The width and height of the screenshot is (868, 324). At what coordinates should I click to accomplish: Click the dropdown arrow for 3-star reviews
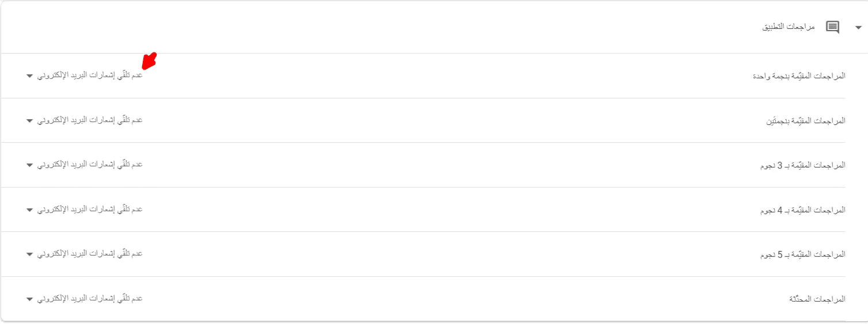pyautogui.click(x=29, y=165)
